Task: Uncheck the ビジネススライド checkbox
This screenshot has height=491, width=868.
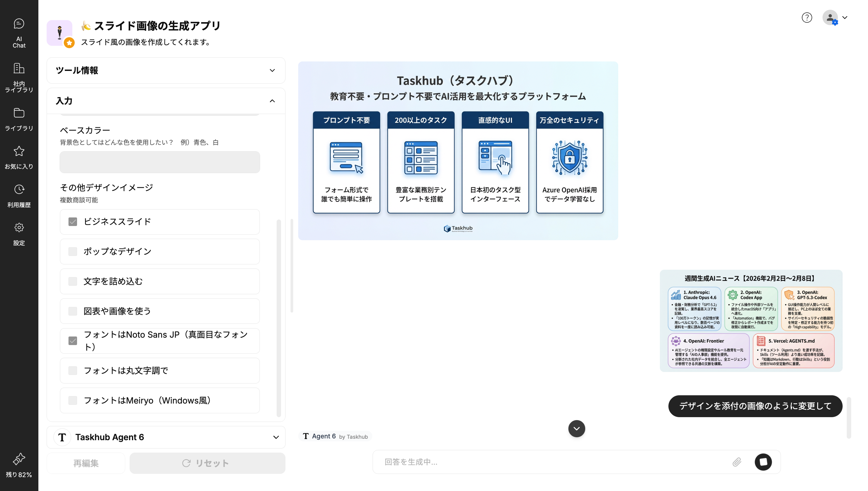Action: [x=73, y=222]
